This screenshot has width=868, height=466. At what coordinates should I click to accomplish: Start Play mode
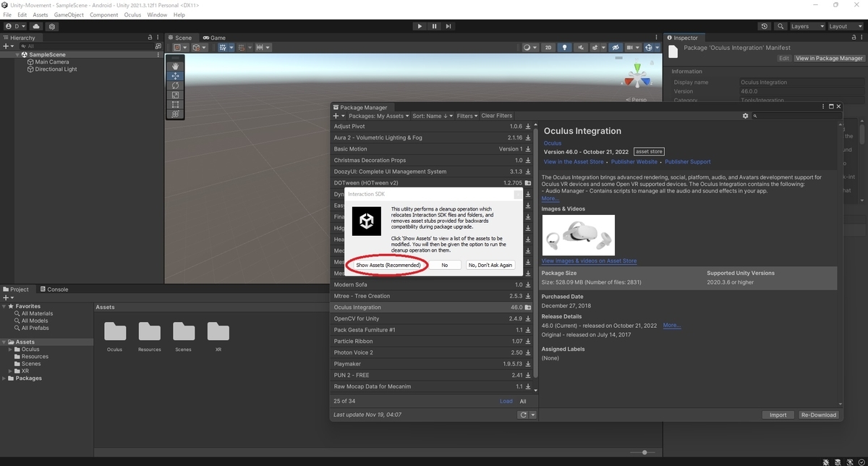click(x=420, y=26)
